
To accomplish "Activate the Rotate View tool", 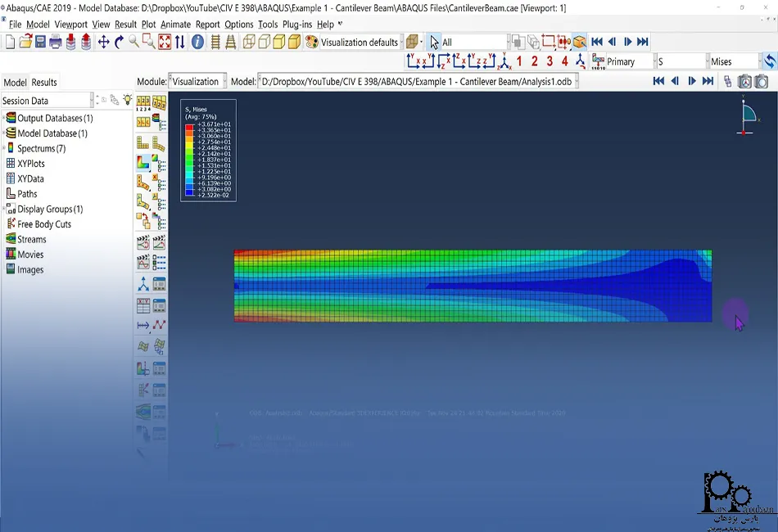I will tap(118, 42).
